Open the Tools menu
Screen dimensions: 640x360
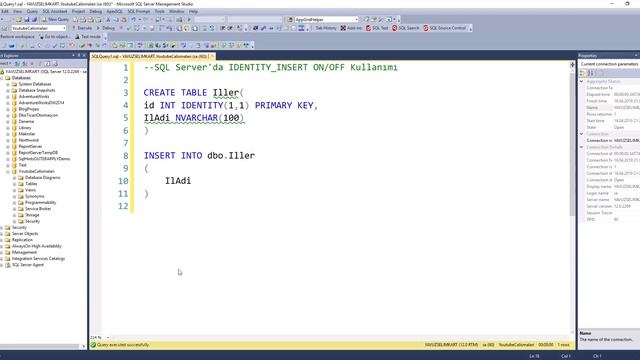[159, 11]
